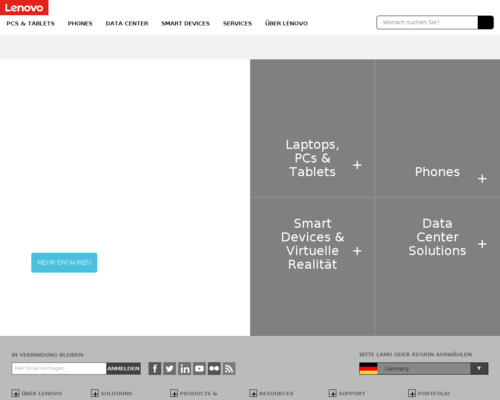
Task: Focus the 'Wonach suchen Sie?' search field
Action: tap(427, 22)
